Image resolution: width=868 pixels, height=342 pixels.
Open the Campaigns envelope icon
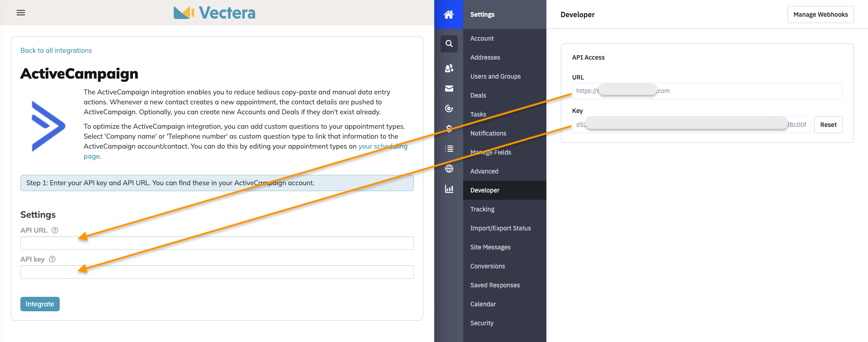[449, 89]
